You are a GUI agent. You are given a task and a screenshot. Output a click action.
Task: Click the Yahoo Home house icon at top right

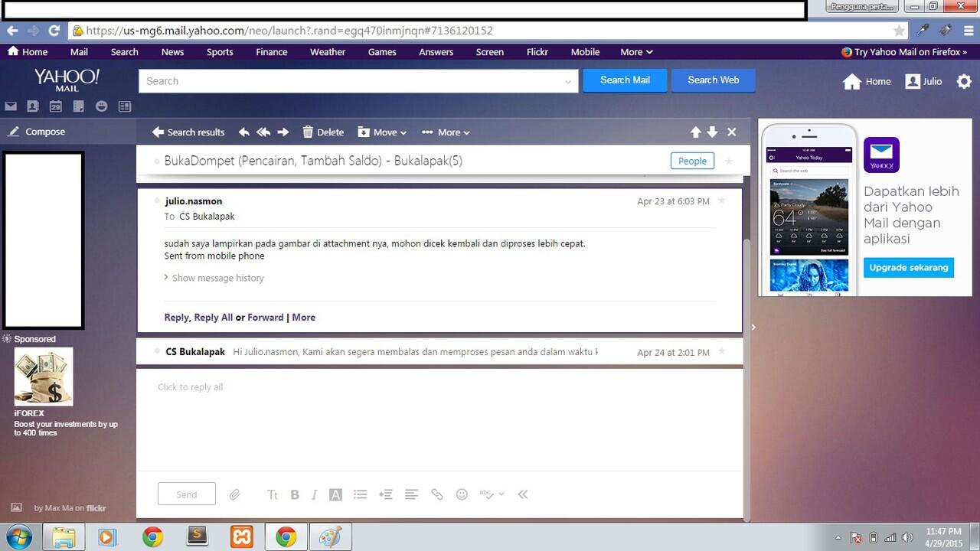[x=852, y=81]
